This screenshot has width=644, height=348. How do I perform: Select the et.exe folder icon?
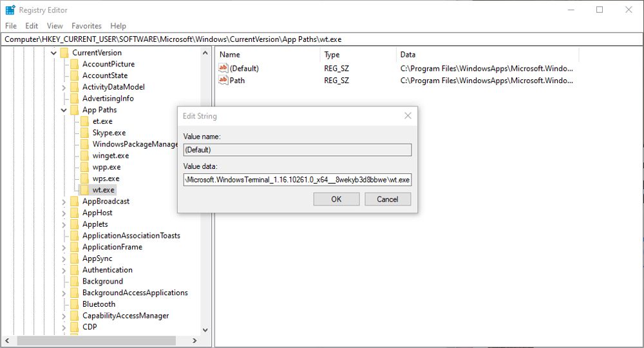coord(84,121)
